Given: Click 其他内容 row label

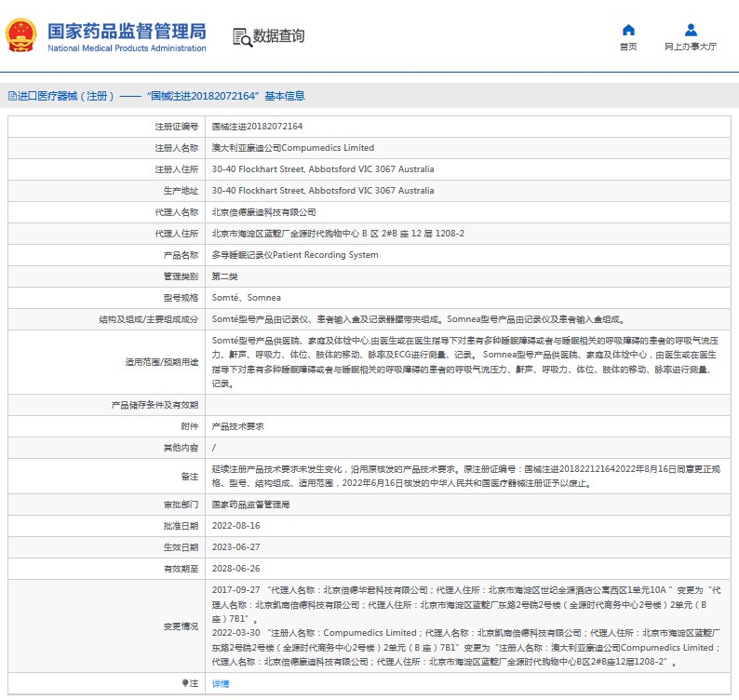Looking at the screenshot, I should (181, 448).
